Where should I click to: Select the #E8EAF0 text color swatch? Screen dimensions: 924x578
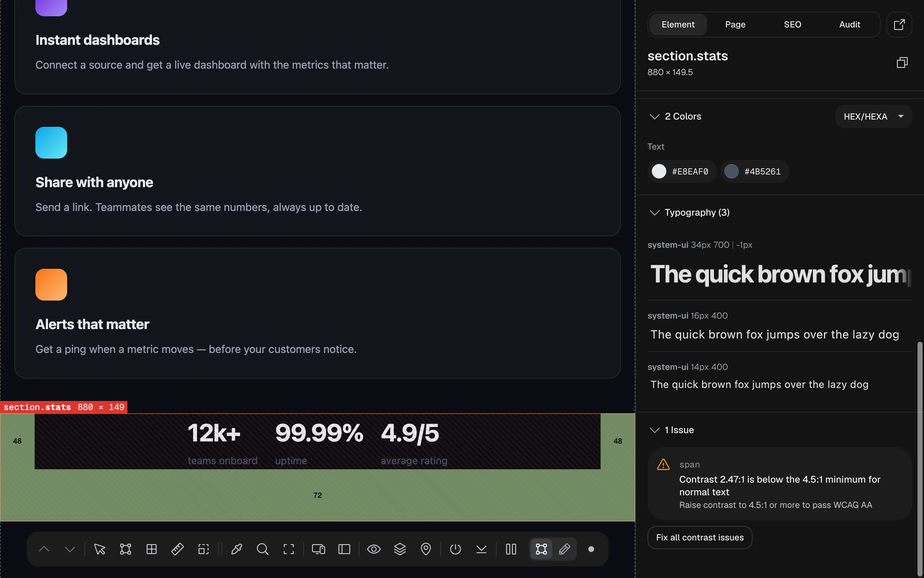point(682,171)
